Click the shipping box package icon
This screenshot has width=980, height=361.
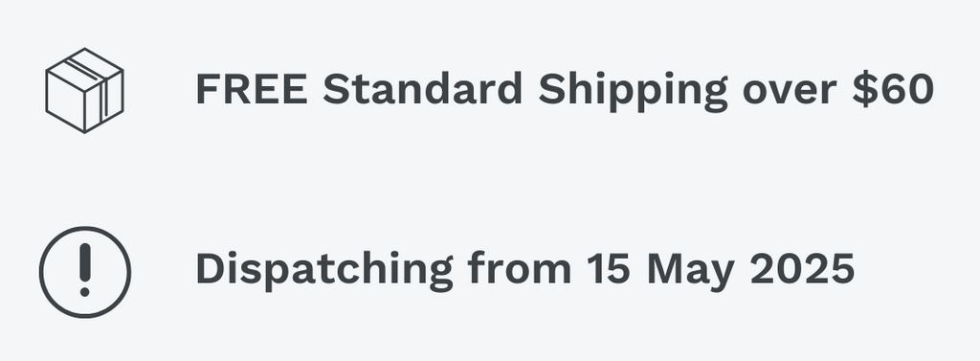84,90
